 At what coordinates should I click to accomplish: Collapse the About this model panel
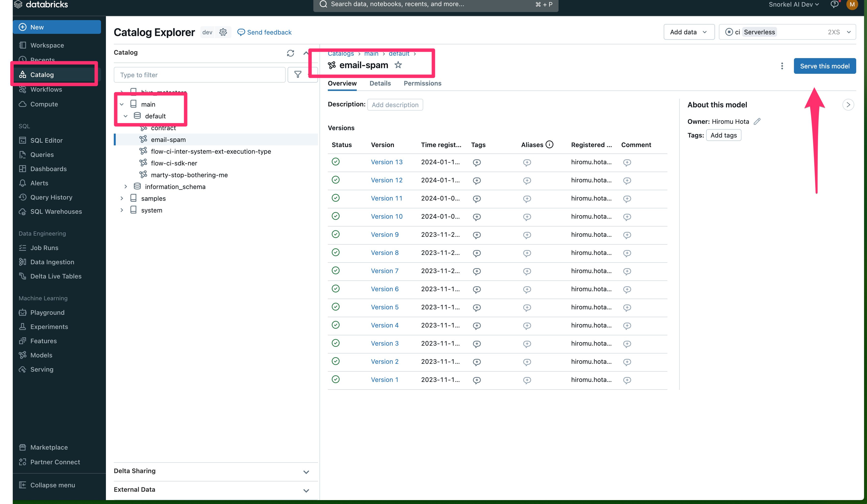pyautogui.click(x=848, y=105)
